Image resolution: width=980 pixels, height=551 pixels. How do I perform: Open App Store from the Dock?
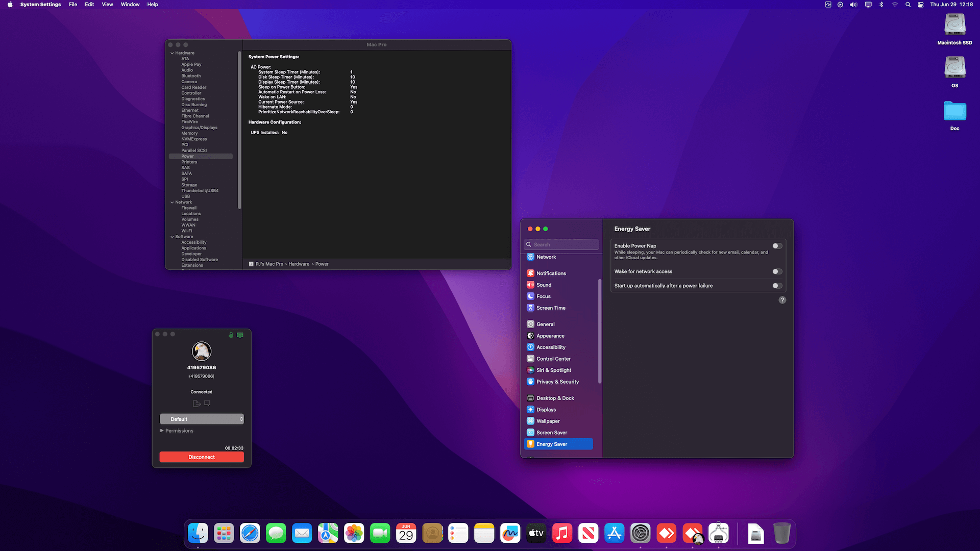615,534
